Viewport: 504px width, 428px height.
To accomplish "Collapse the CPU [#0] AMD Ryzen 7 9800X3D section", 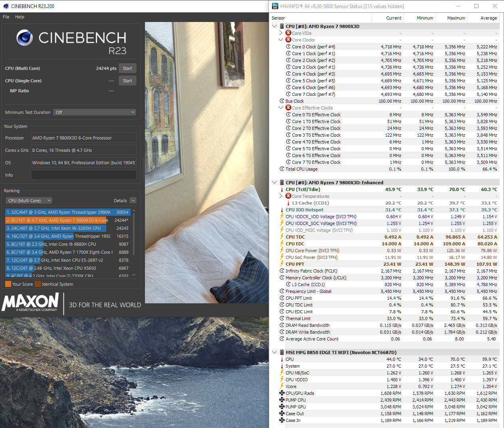I will point(274,26).
